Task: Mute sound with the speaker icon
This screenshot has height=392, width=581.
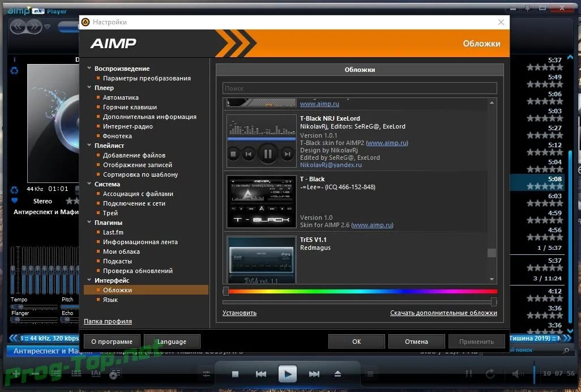Action: click(518, 374)
